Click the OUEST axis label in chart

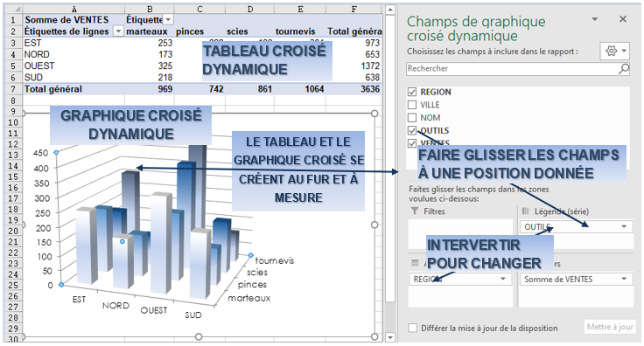154,310
